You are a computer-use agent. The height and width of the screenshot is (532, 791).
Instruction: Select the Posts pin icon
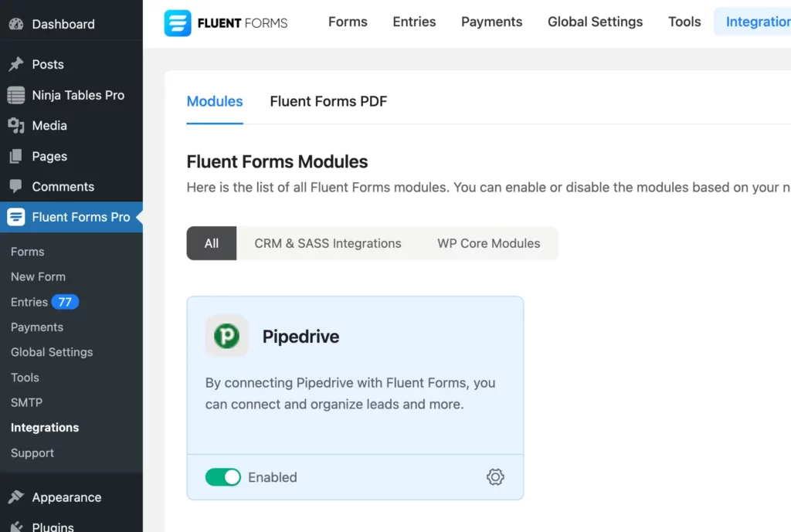click(x=16, y=64)
